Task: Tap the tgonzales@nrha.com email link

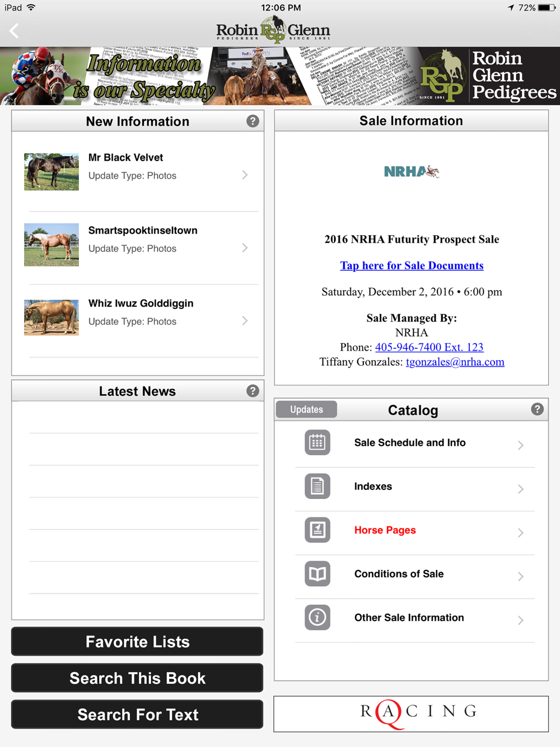Action: (x=455, y=362)
